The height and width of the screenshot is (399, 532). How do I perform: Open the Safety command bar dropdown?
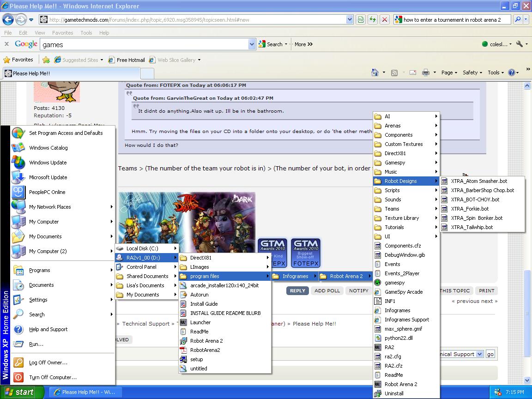tap(472, 73)
